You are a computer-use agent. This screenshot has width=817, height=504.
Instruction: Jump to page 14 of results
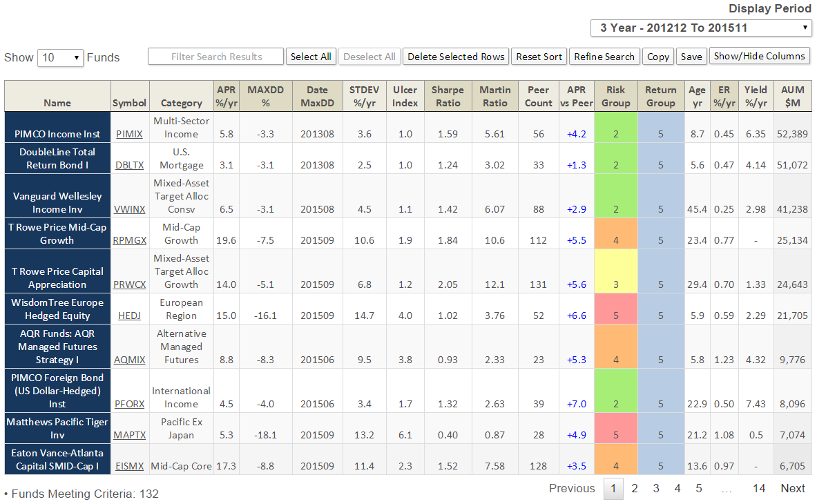click(758, 488)
